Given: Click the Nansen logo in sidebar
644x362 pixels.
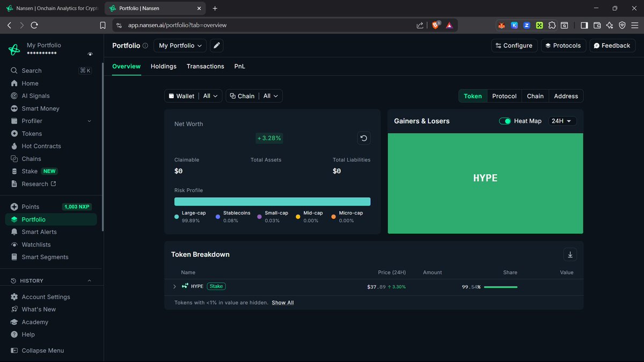Looking at the screenshot, I should (14, 49).
